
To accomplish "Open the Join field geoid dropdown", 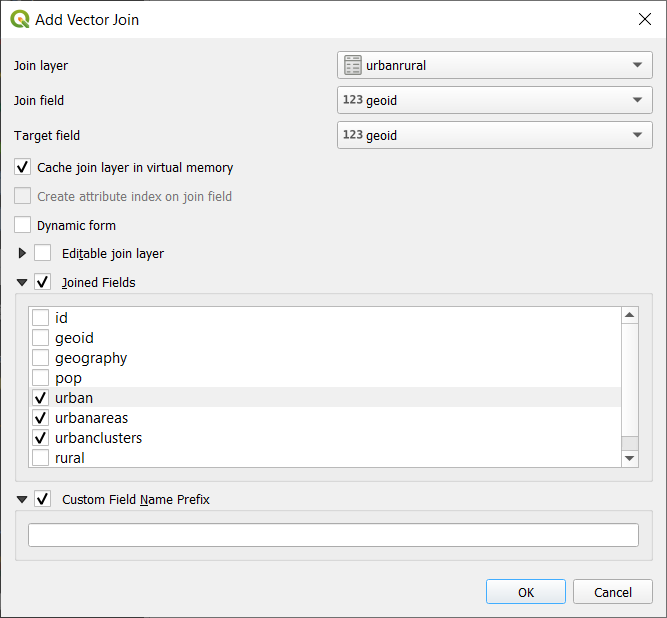I will click(x=495, y=100).
